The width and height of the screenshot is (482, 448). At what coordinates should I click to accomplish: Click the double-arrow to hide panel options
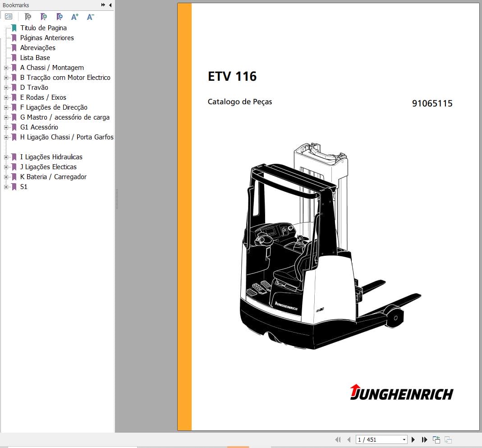(x=103, y=5)
